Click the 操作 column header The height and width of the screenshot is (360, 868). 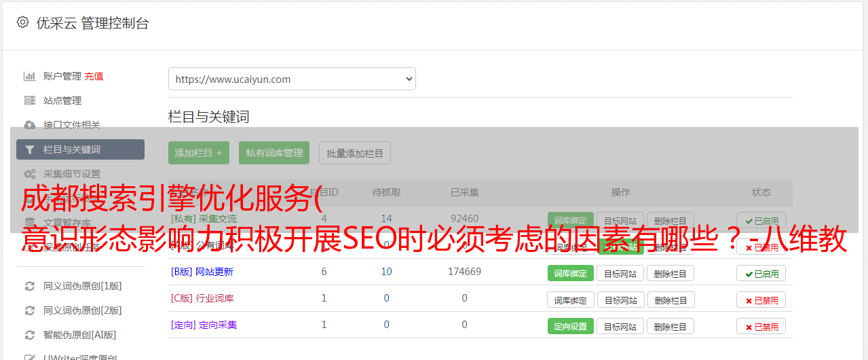620,192
